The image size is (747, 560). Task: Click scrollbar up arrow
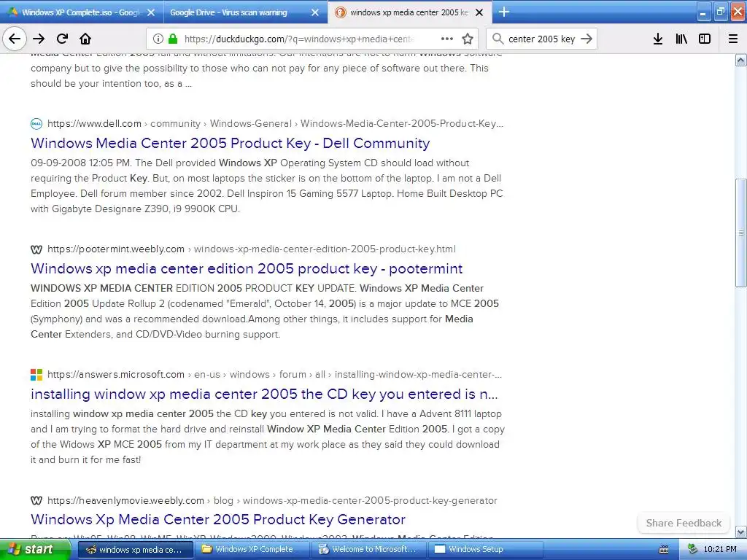tap(740, 60)
